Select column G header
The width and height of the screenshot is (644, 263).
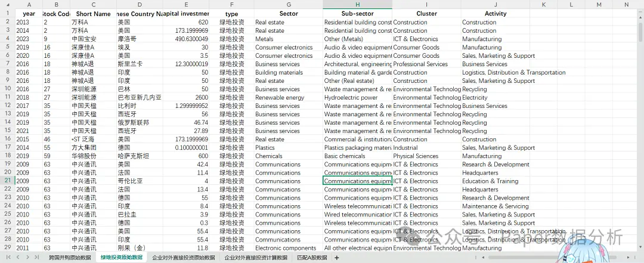[x=289, y=5]
